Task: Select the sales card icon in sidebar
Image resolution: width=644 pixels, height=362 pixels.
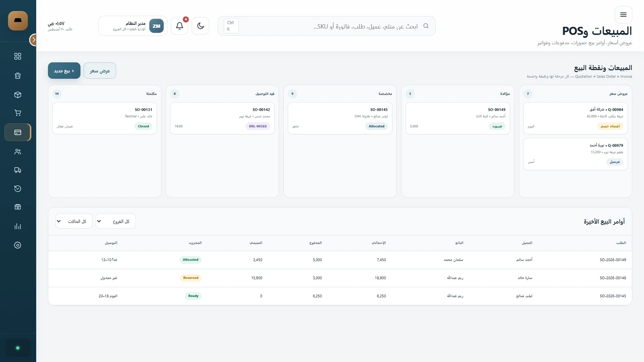Action: 18,132
